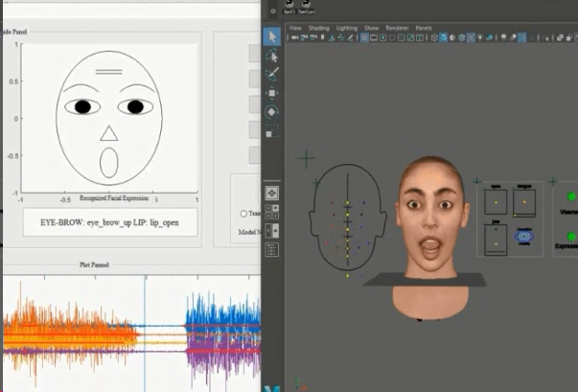Activate the Scale tool in Maya toolbox

272,131
